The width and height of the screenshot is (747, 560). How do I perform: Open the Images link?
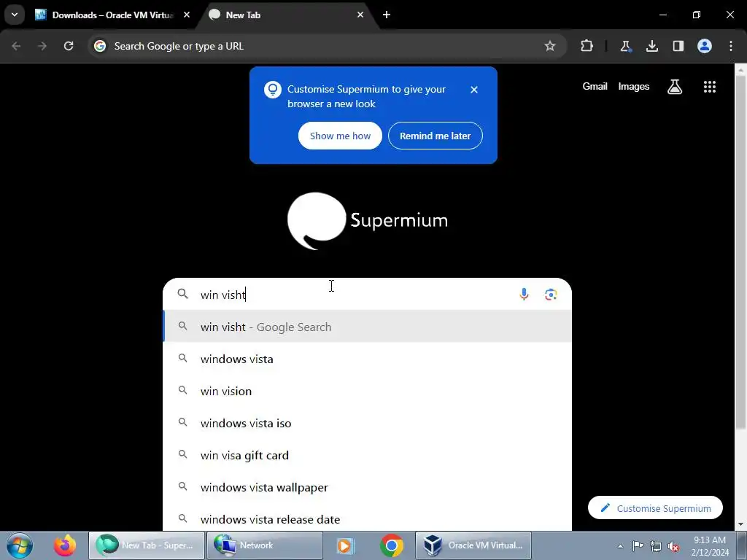point(633,86)
